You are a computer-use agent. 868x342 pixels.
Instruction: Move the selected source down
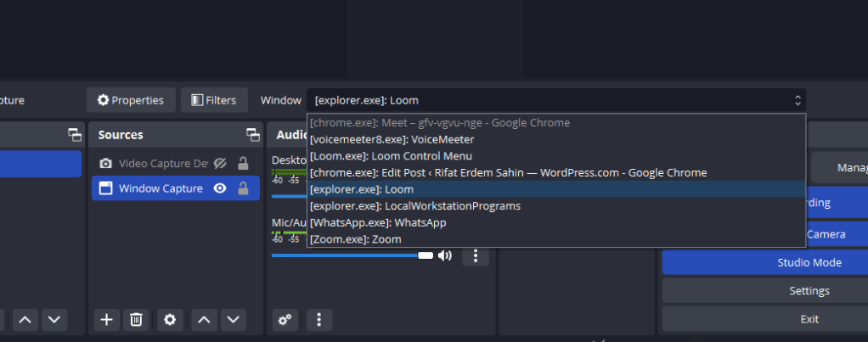(x=234, y=319)
